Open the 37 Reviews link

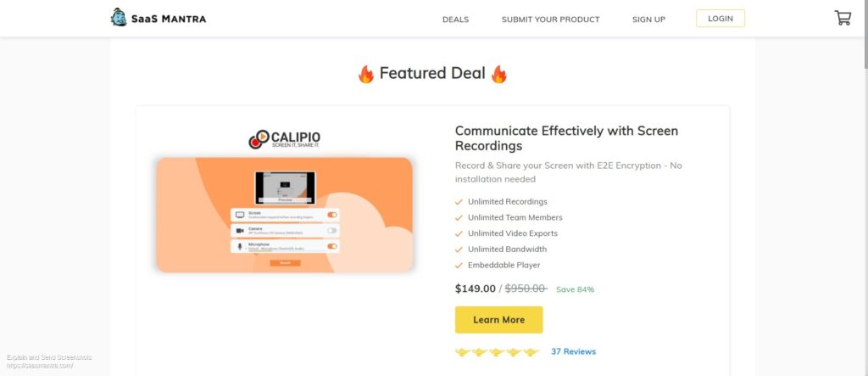[x=574, y=351]
